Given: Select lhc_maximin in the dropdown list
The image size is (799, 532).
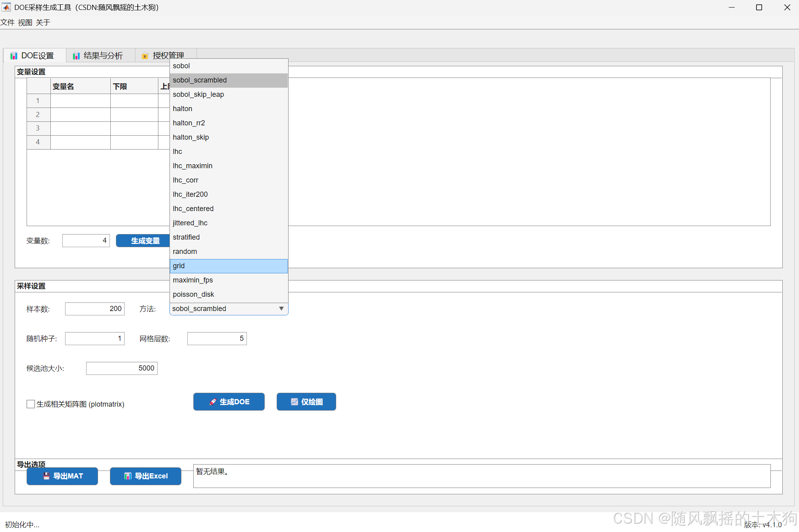Looking at the screenshot, I should [228, 166].
